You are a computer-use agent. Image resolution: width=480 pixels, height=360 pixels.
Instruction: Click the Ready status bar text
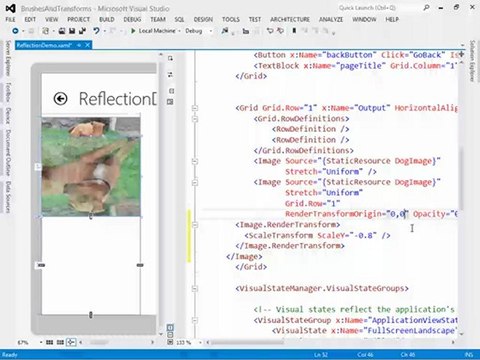point(10,355)
